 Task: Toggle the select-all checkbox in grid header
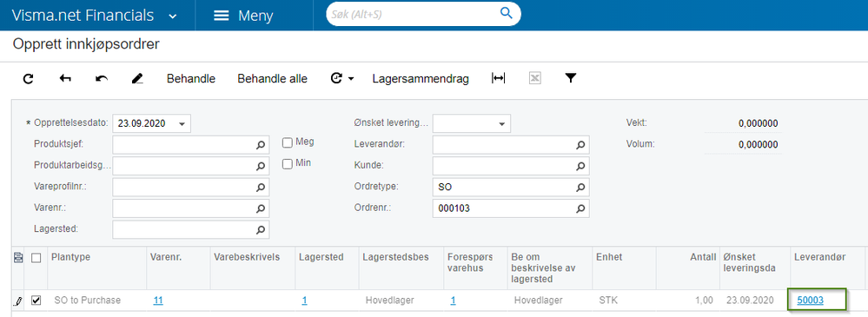click(x=36, y=257)
